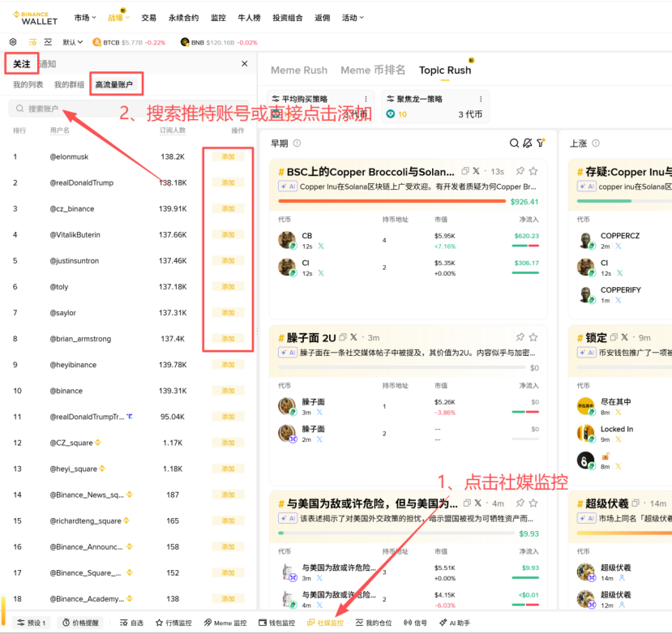Viewport: 672px width, 634px height.
Task: Open more options on 聚焦龙一策略 card
Action: click(x=481, y=99)
